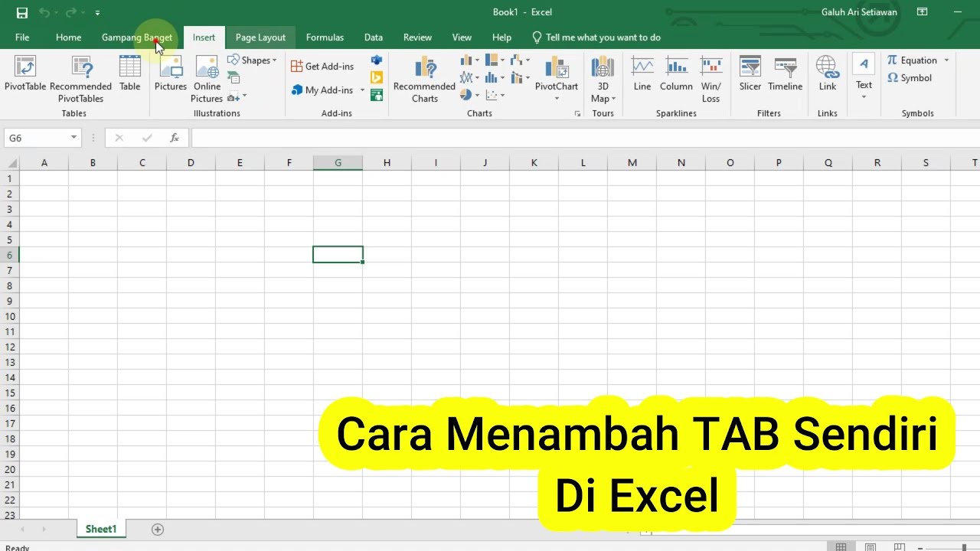Open the Waterfall Chart dropdown
The height and width of the screenshot is (551, 980).
tap(520, 60)
